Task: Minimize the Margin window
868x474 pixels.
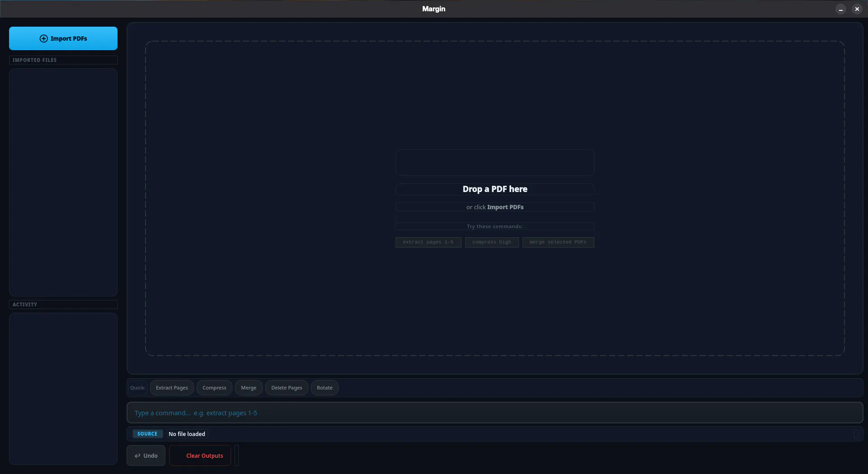Action: click(x=841, y=9)
